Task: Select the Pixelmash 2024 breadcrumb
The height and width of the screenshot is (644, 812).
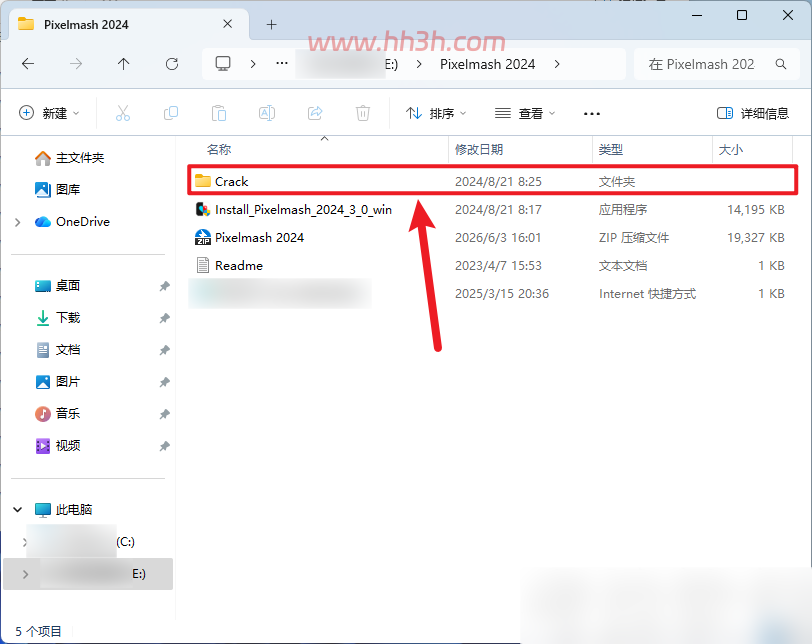Action: point(487,64)
